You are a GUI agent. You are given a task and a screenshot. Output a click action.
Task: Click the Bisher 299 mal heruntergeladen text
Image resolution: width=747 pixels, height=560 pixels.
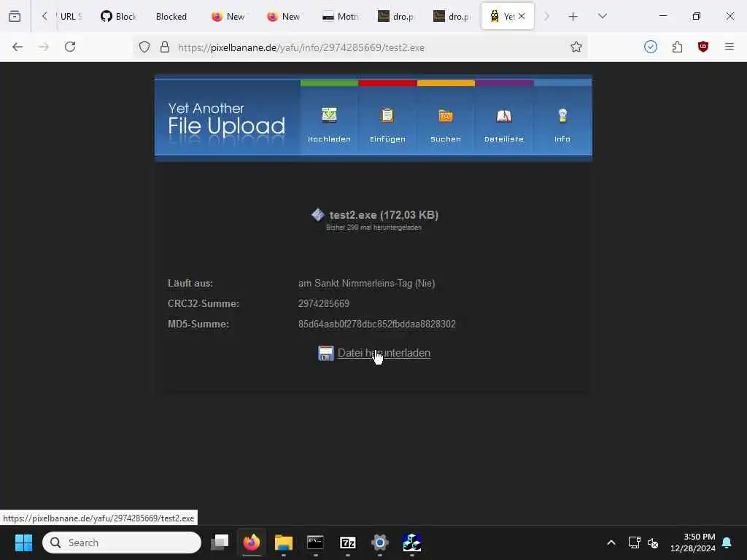point(373,227)
